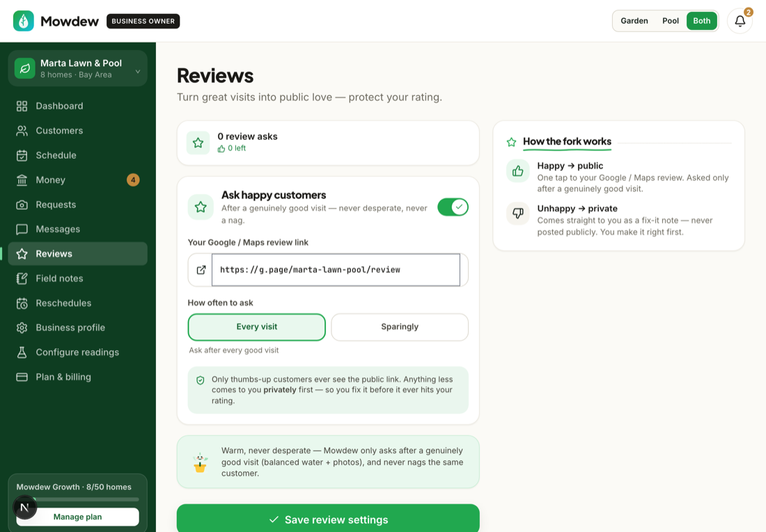Click the Happy thumbs-up icon

coord(518,171)
